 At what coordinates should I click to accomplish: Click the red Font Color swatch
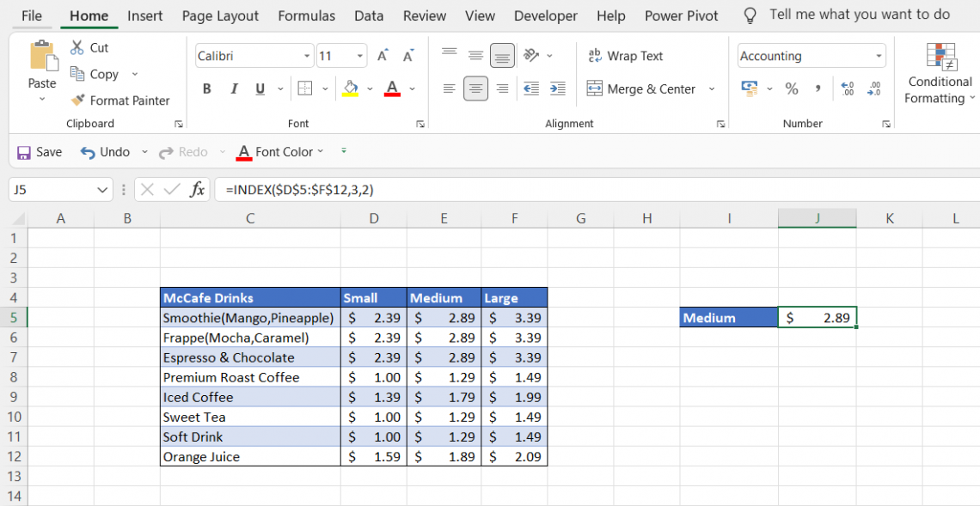pos(391,88)
